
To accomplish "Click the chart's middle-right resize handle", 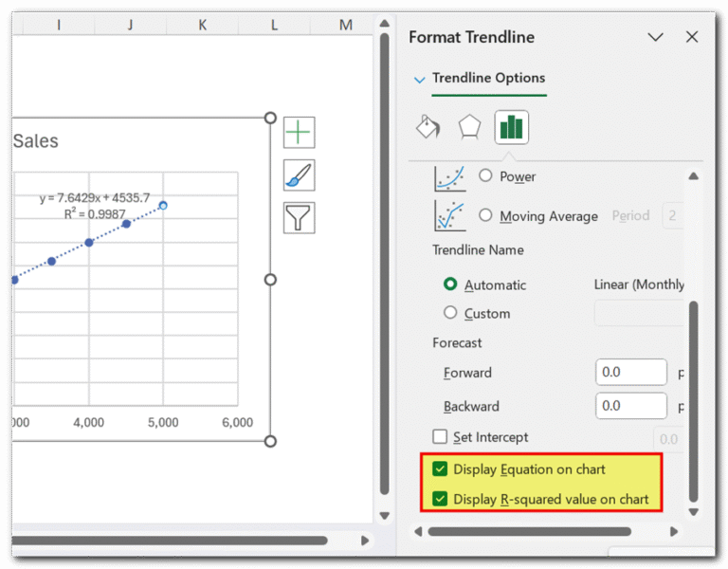I will pos(270,279).
